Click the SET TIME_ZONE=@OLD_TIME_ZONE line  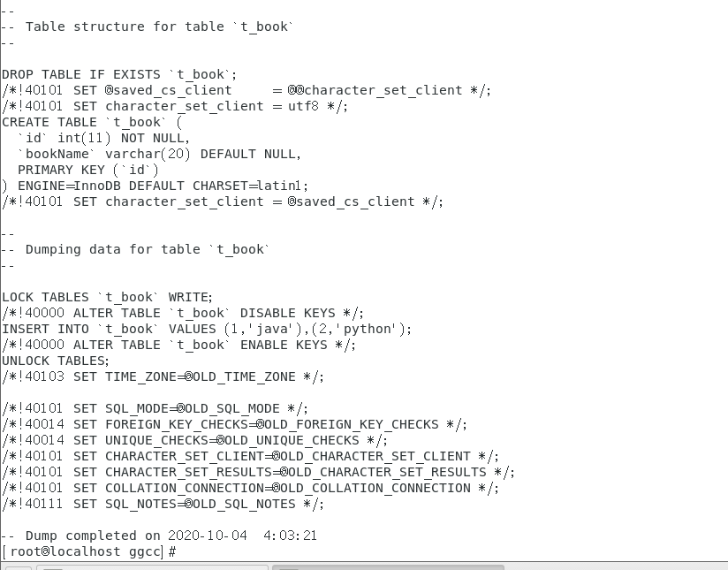point(163,376)
